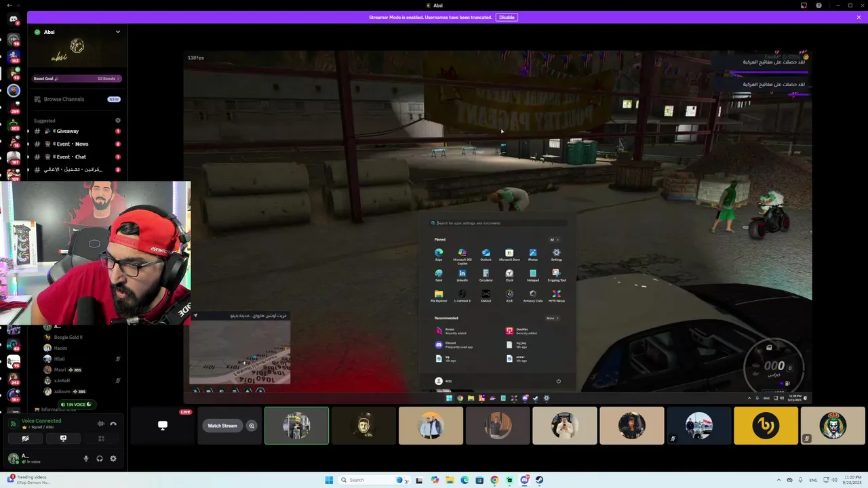The height and width of the screenshot is (488, 868).
Task: Open the Absi server dropdown menu
Action: click(117, 32)
